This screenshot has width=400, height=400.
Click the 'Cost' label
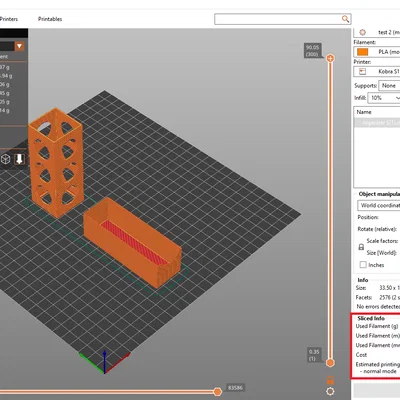(x=361, y=355)
